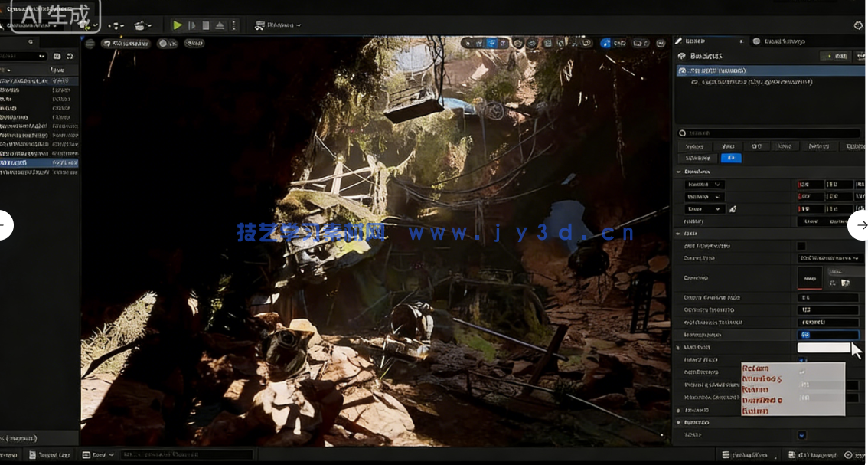Toggle the first checkbox under the Transform section

click(x=801, y=246)
